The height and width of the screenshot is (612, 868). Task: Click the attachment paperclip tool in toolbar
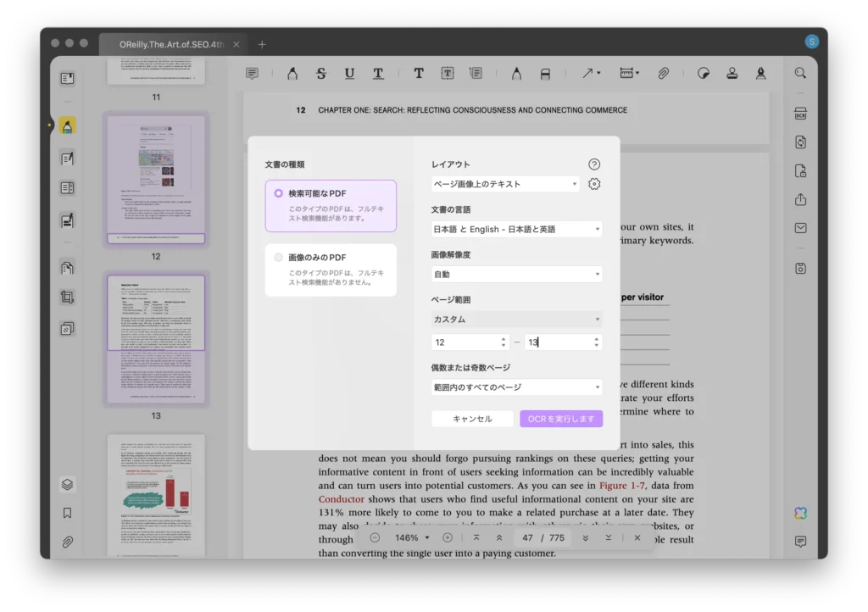[664, 74]
